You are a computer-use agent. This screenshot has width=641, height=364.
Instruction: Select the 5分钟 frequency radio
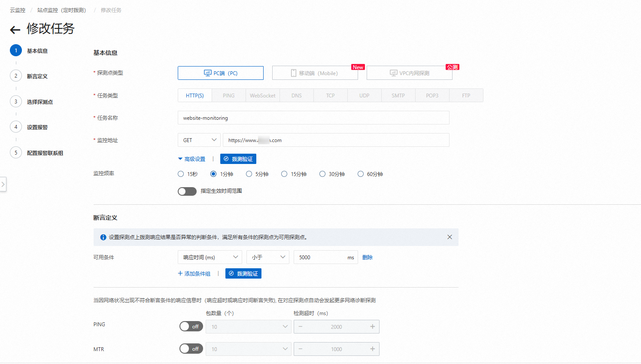[249, 174]
